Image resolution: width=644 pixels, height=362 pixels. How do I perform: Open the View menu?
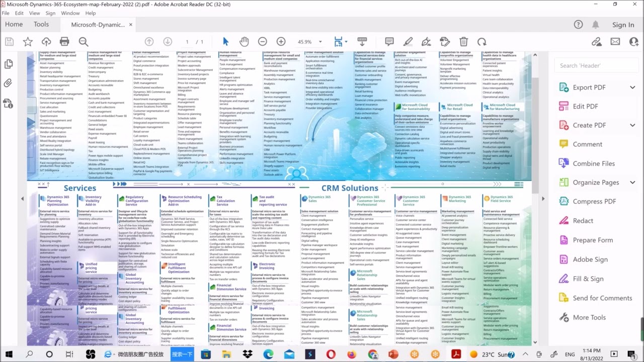click(35, 13)
